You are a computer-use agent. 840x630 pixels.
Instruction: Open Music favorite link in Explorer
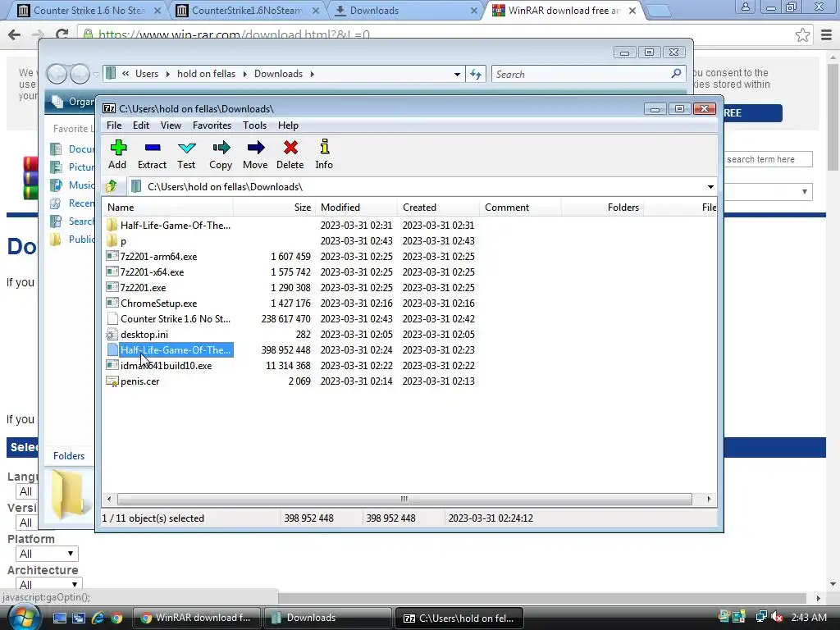tap(81, 185)
